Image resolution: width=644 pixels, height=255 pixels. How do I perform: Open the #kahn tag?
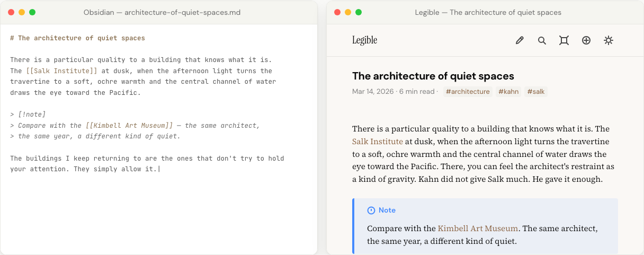click(508, 92)
